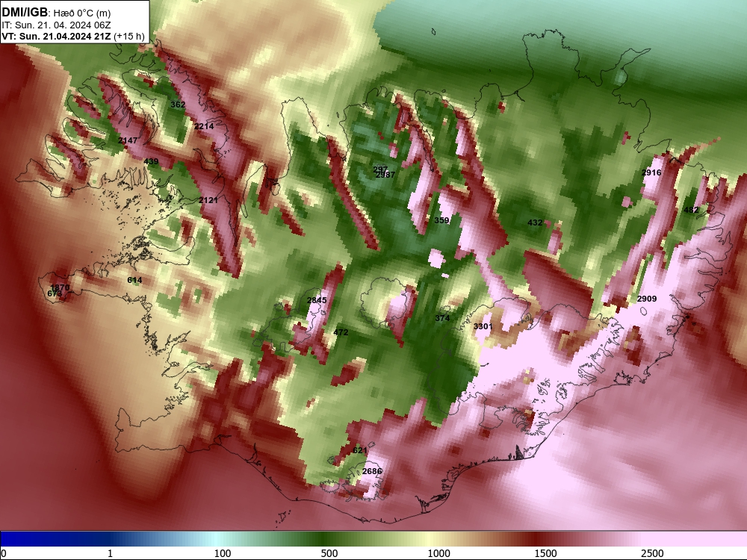Pick the map value 3301
Image resolution: width=747 pixels, height=560 pixels.
pyautogui.click(x=483, y=326)
